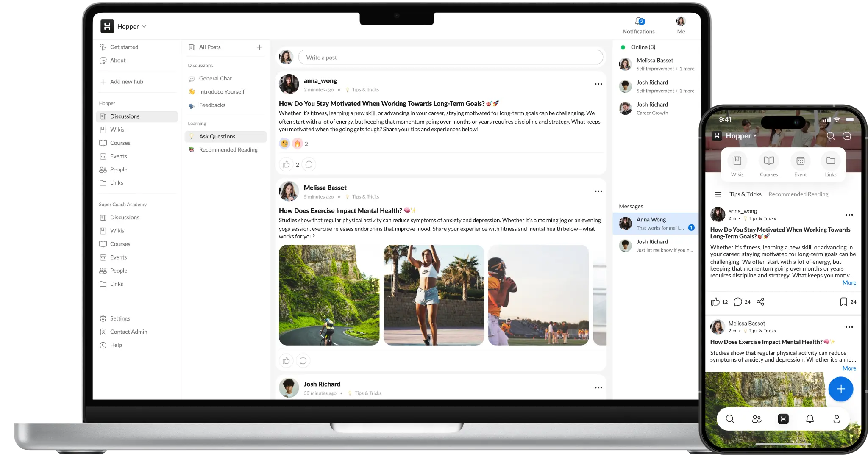Toggle the fire reaction on anna_wong's post
Image resolution: width=868 pixels, height=459 pixels.
tap(298, 144)
